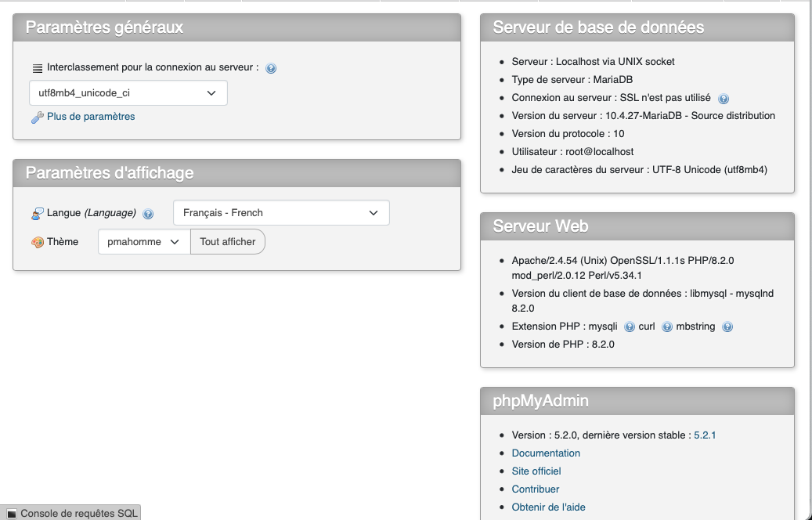
Task: Click help icon next to mbstring extension
Action: click(x=727, y=327)
